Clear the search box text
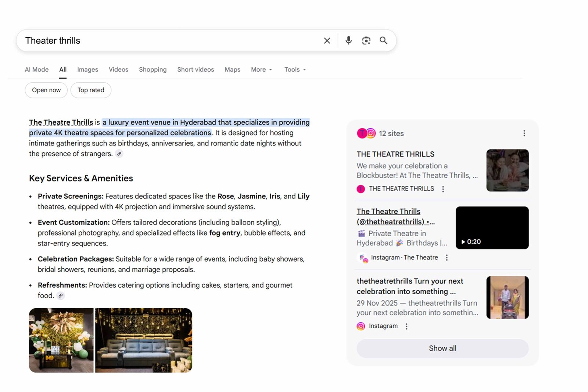 327,40
